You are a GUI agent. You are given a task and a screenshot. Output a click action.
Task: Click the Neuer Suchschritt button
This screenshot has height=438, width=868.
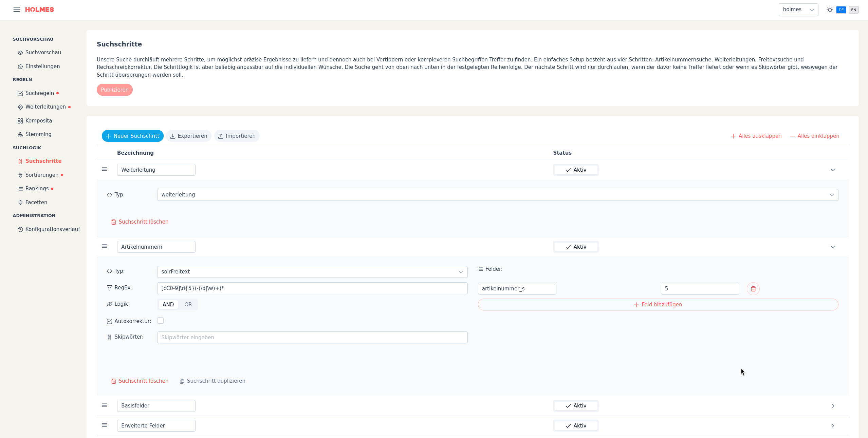coord(132,136)
